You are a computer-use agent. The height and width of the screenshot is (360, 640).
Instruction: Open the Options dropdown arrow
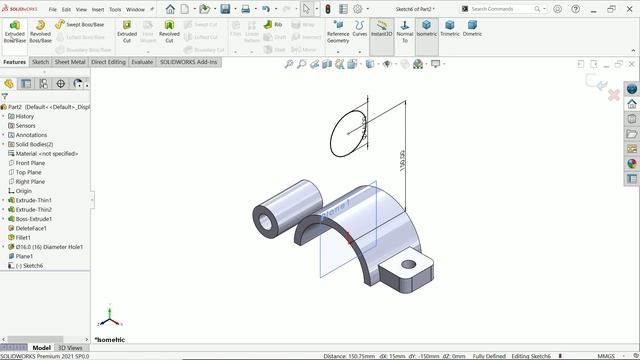368,9
